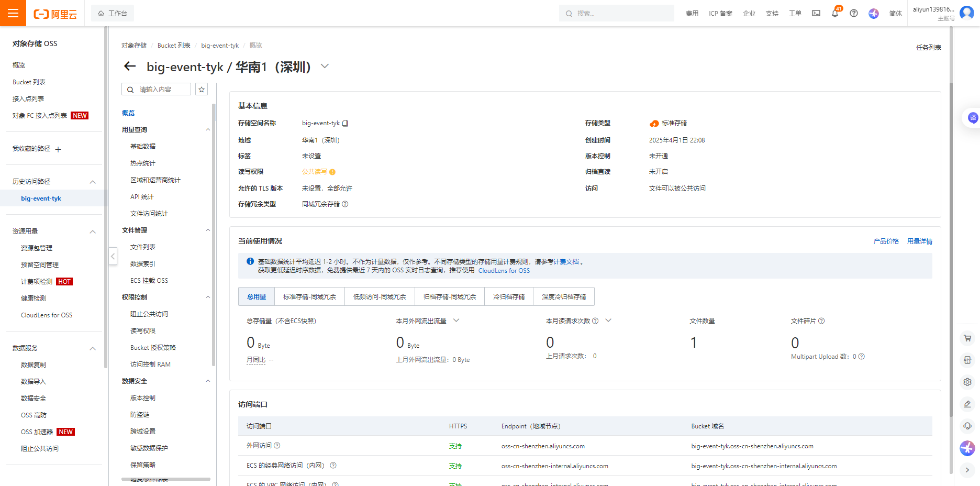Switch to 冷归档存储 tab
This screenshot has height=486, width=980.
(x=509, y=296)
